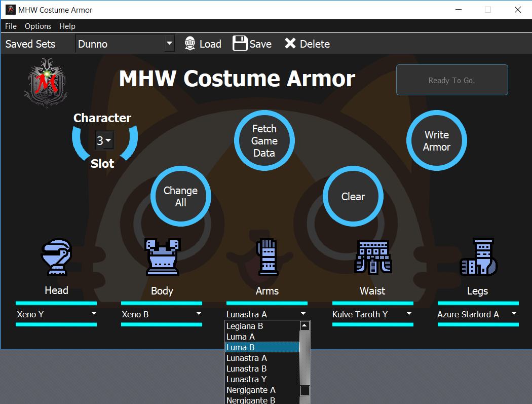Click the Delete text button
Image resolution: width=532 pixels, height=404 pixels.
tap(315, 44)
